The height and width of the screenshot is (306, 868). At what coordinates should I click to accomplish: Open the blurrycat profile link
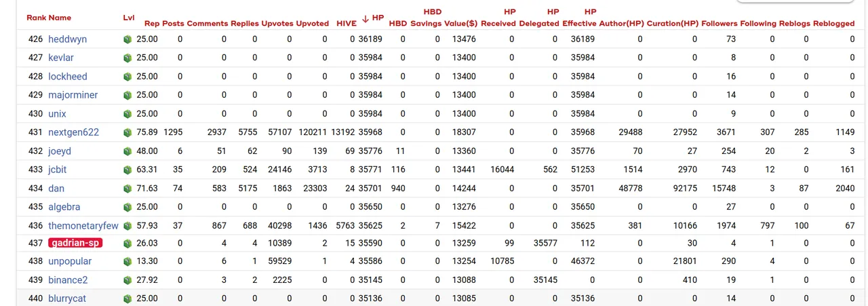click(x=67, y=299)
